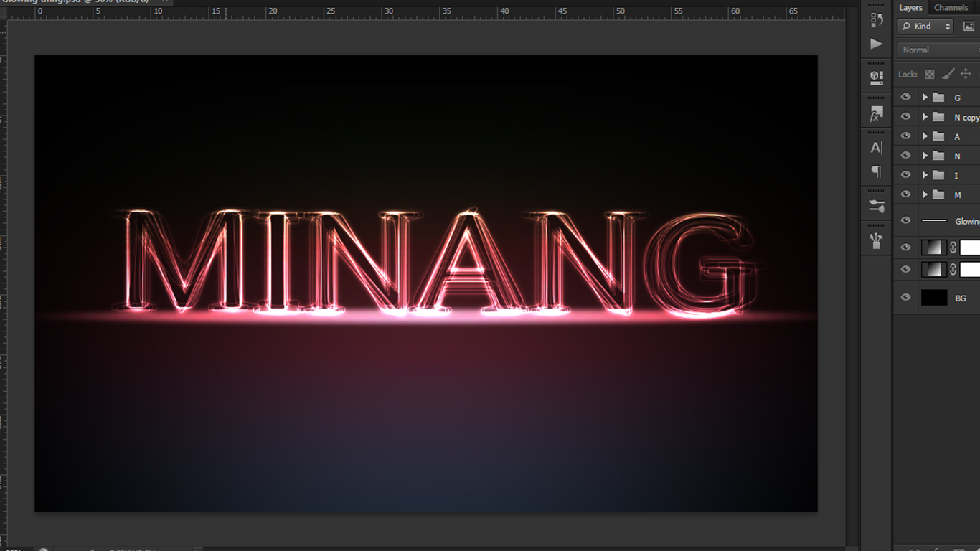Open the Character panel icon
Image resolution: width=980 pixels, height=551 pixels.
[x=876, y=147]
